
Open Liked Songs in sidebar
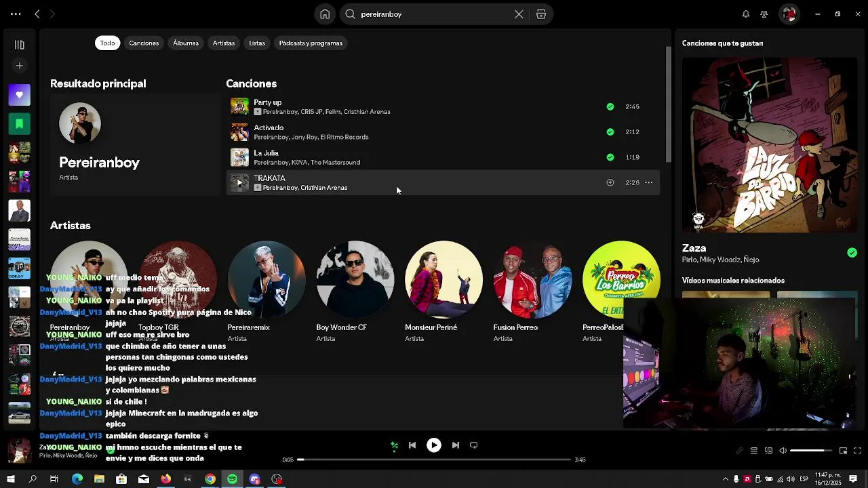click(19, 95)
